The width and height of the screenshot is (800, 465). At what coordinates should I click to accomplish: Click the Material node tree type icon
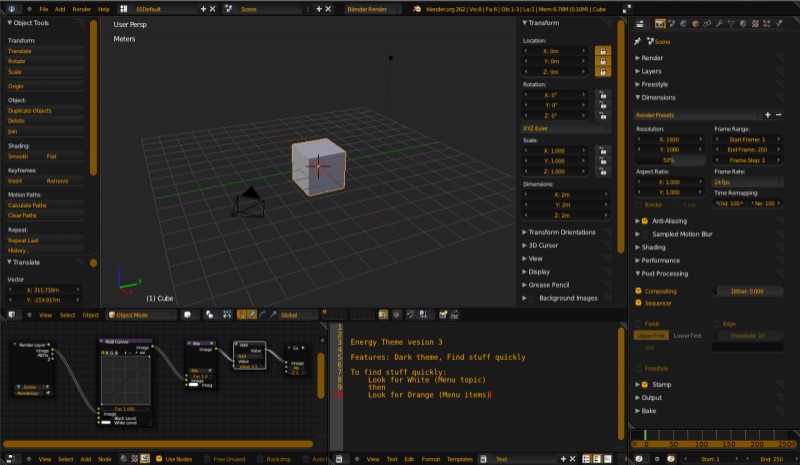coord(123,459)
